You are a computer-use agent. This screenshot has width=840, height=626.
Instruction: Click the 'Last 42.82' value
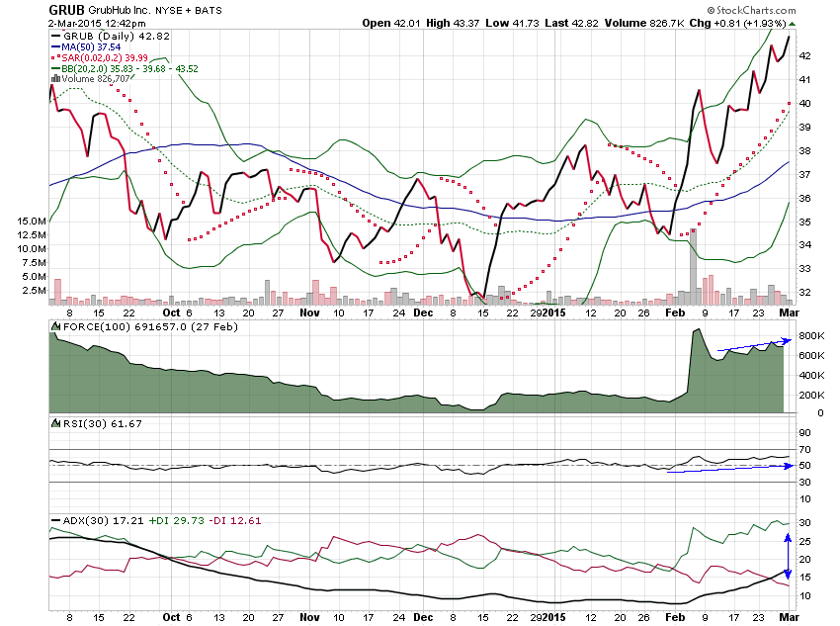tap(571, 23)
